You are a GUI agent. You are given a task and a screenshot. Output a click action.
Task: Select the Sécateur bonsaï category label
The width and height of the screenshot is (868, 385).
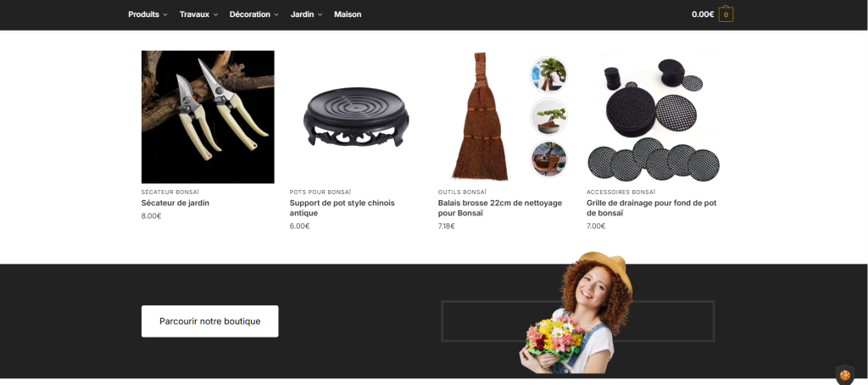pos(170,192)
